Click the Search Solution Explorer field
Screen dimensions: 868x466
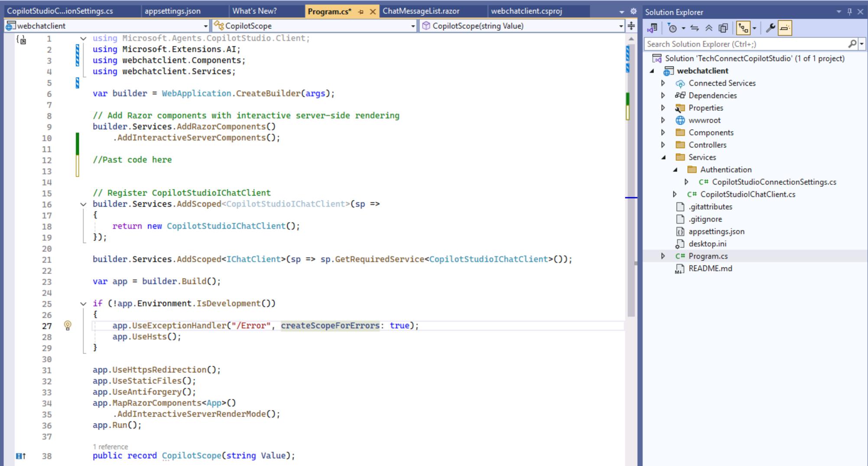pos(745,44)
